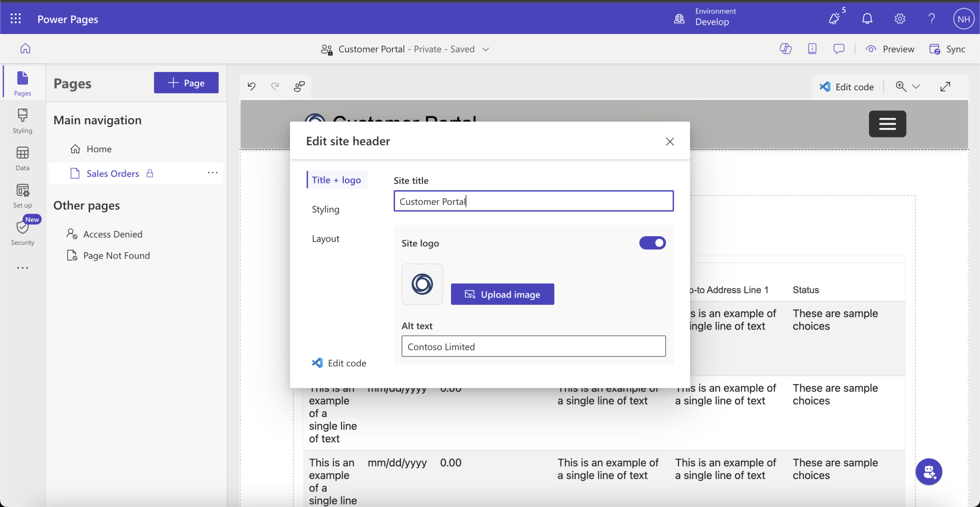Open Sales Orders more options ellipsis
Image resolution: width=980 pixels, height=507 pixels.
(x=212, y=173)
